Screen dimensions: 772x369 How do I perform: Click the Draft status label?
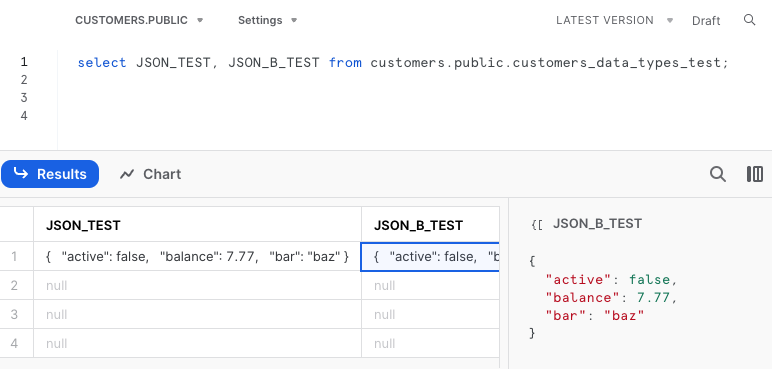(x=706, y=21)
